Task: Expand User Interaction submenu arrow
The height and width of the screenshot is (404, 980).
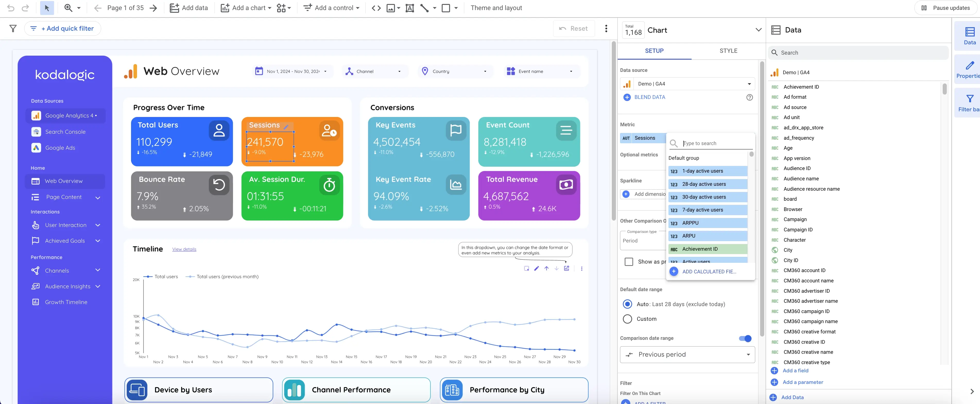Action: coord(98,225)
